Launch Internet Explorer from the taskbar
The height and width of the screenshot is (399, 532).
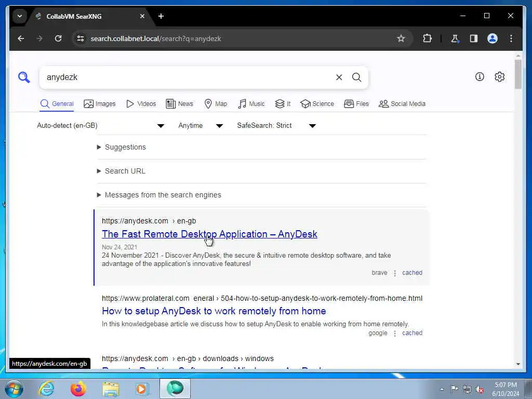[46, 389]
